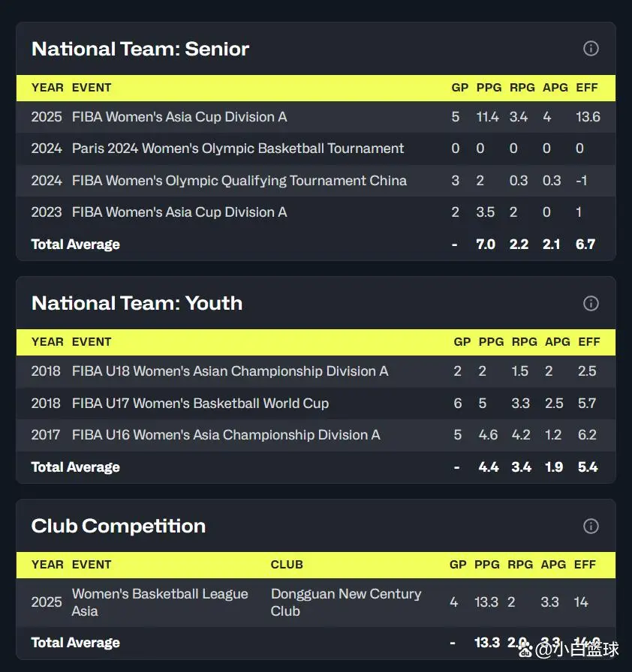Viewport: 632px width, 672px height.
Task: Click RPG column header in Youth table
Action: pos(524,342)
